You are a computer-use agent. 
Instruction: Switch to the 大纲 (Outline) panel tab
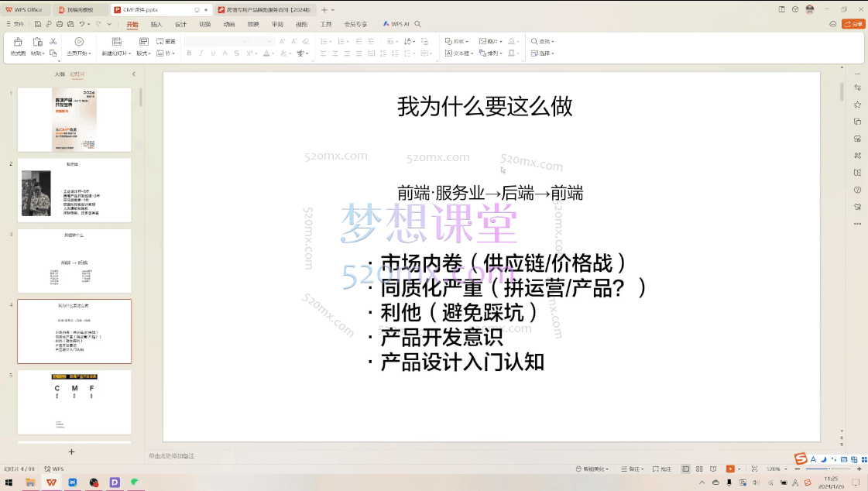click(x=62, y=73)
